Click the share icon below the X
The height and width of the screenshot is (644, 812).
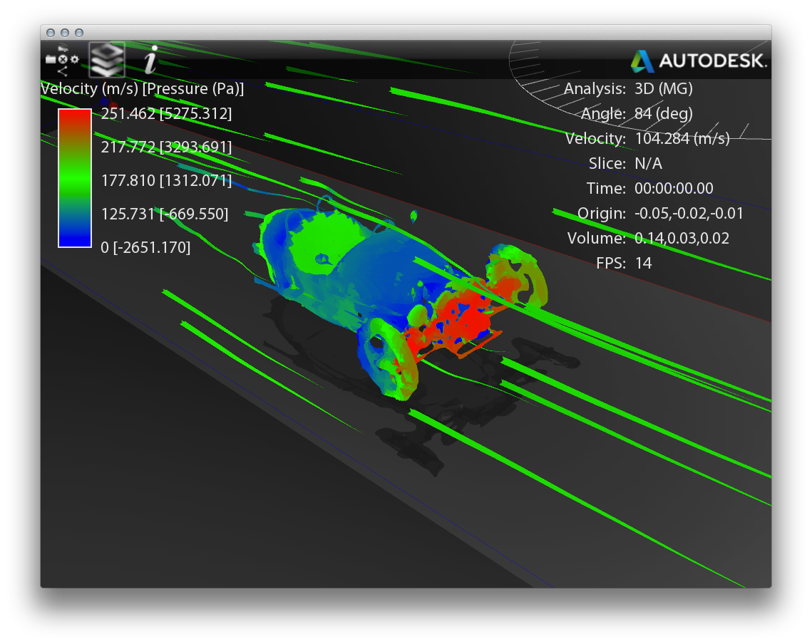[x=63, y=71]
